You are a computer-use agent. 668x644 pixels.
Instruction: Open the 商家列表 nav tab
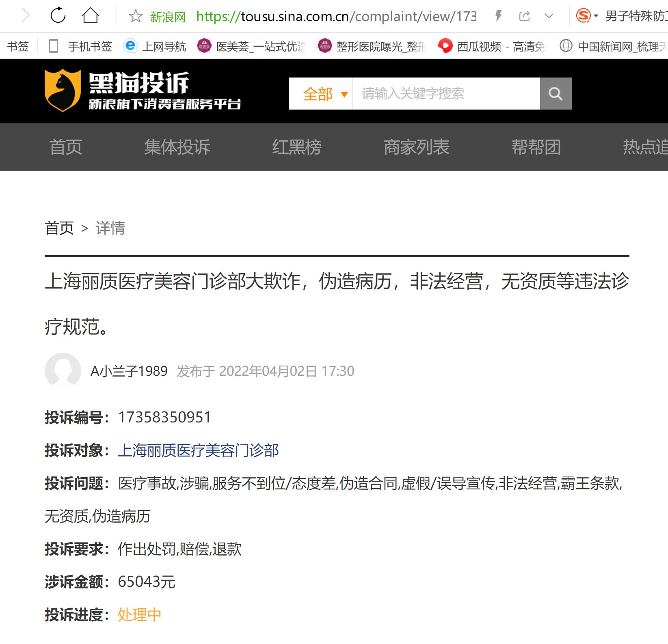pos(417,147)
